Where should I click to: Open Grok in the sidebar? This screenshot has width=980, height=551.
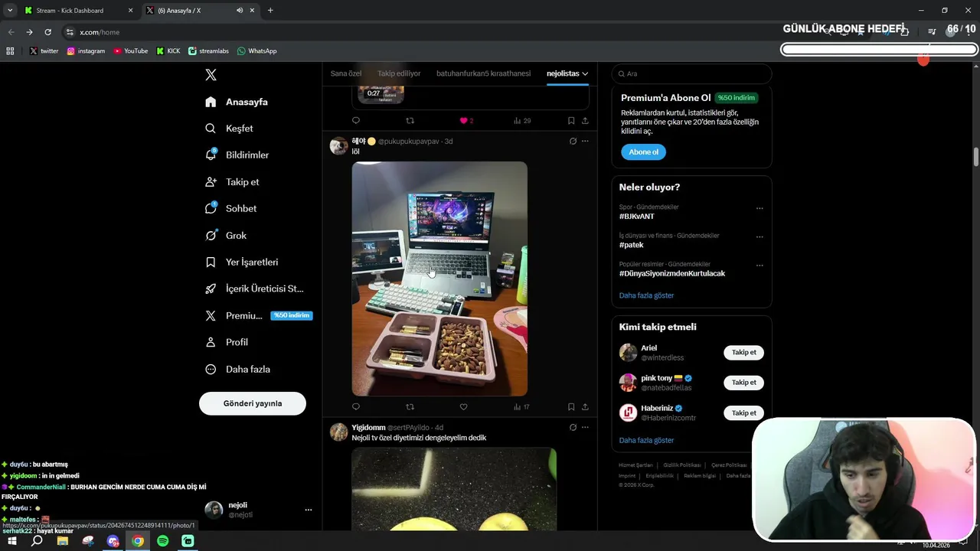coord(226,236)
